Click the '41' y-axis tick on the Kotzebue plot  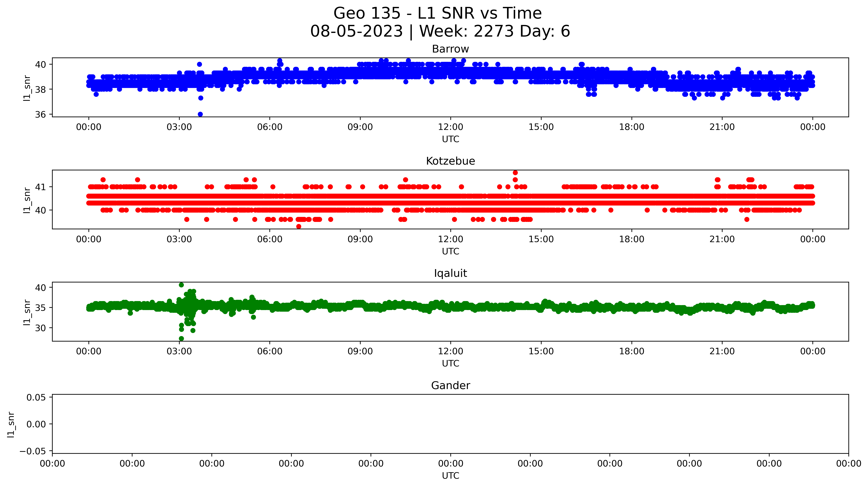click(x=40, y=187)
